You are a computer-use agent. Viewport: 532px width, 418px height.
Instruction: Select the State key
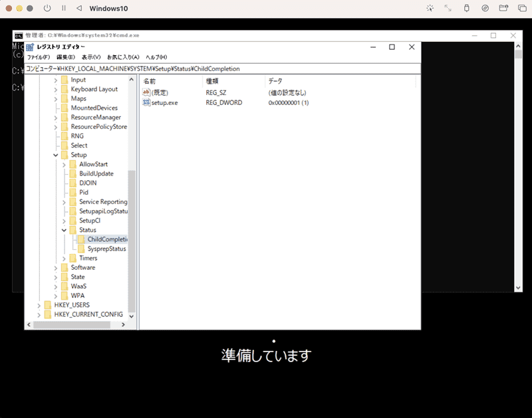(78, 277)
